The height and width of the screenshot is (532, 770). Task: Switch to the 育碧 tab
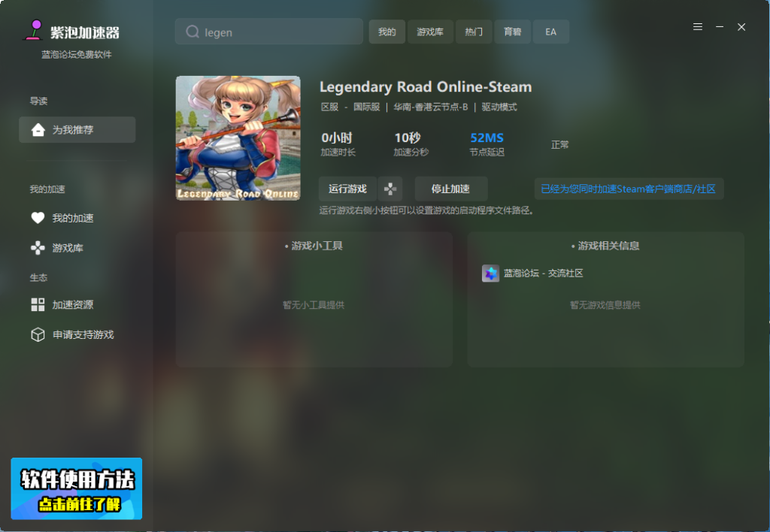coord(513,32)
